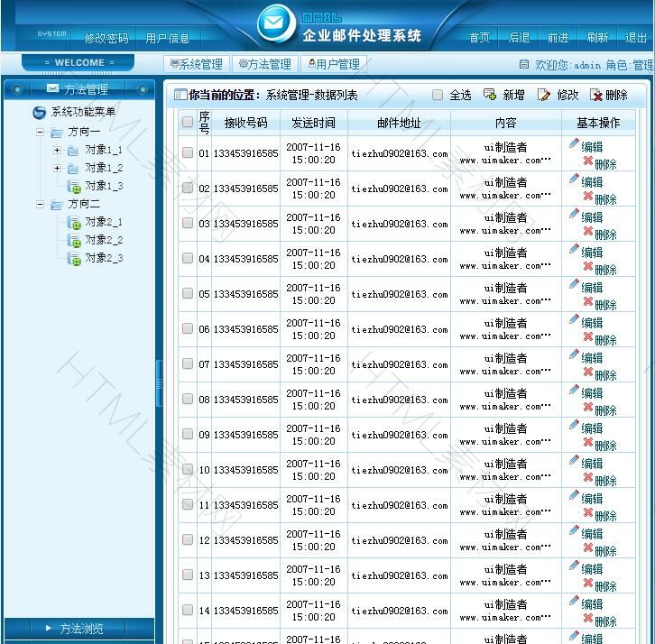Click the red delete icon in row 03
The width and height of the screenshot is (655, 644).
588,231
